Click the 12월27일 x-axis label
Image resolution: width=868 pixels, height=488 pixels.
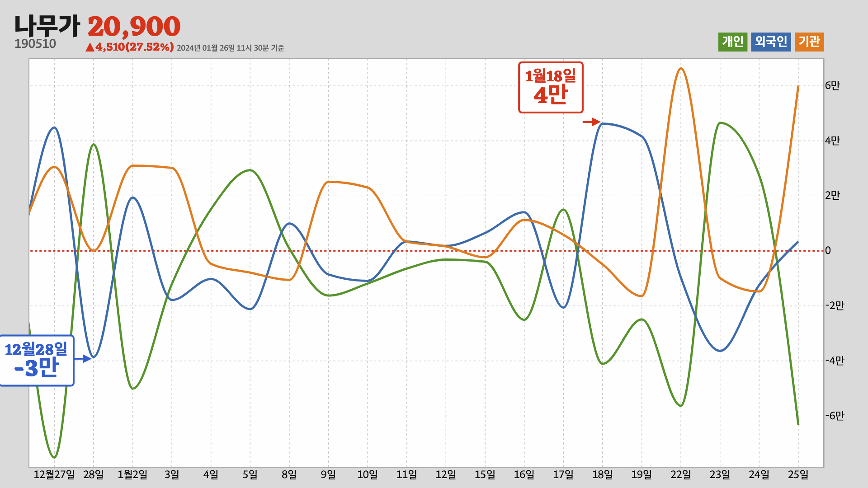(54, 474)
